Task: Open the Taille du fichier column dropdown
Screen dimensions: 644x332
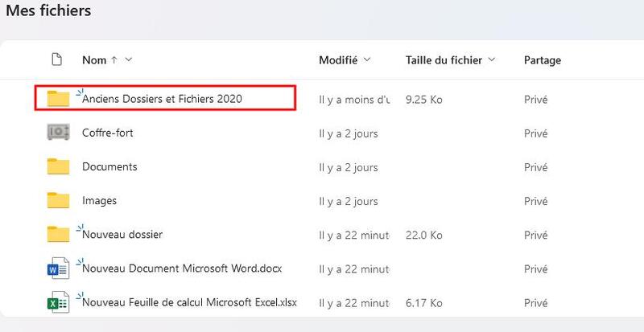Action: pos(491,59)
